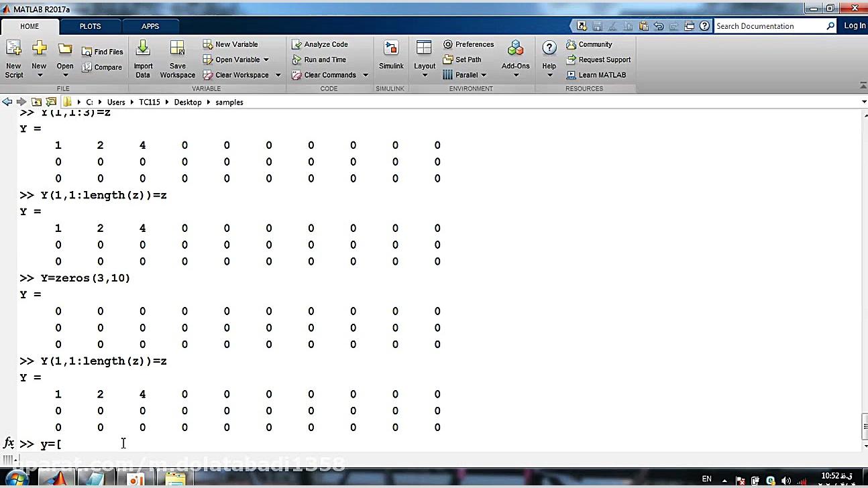868x488 pixels.
Task: Open the Help dropdown
Action: (549, 58)
